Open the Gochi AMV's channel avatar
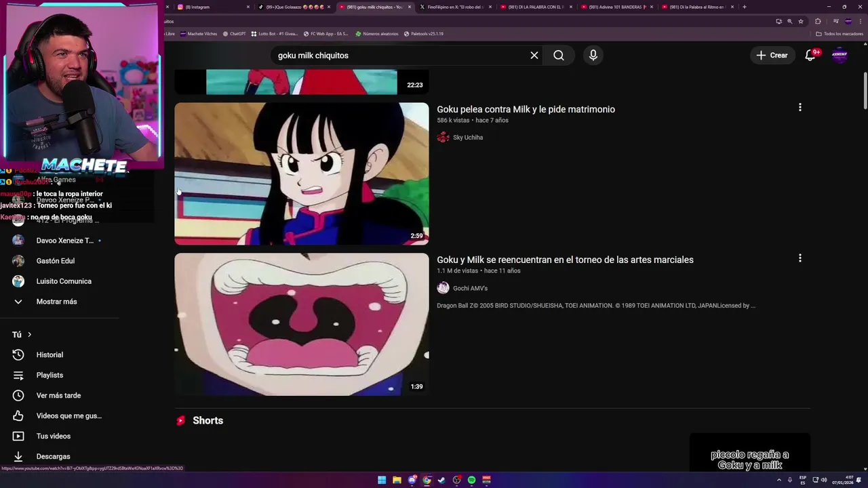The height and width of the screenshot is (488, 868). 443,288
